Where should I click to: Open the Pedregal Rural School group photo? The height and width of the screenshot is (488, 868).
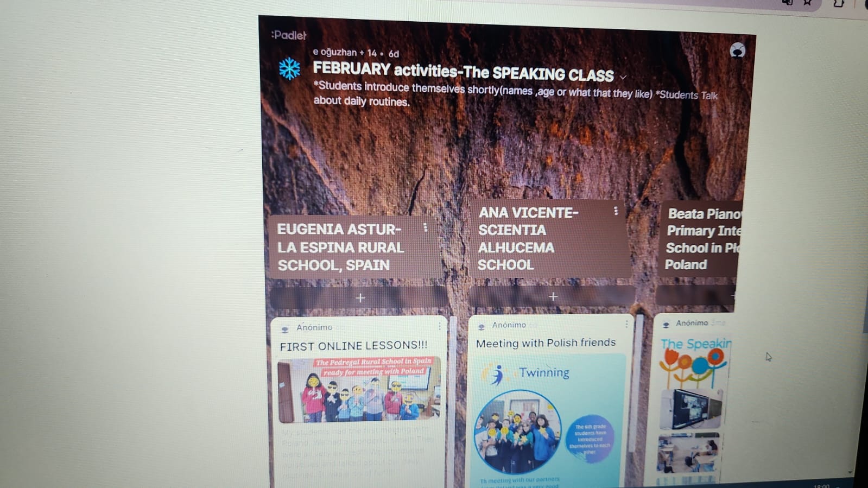358,390
